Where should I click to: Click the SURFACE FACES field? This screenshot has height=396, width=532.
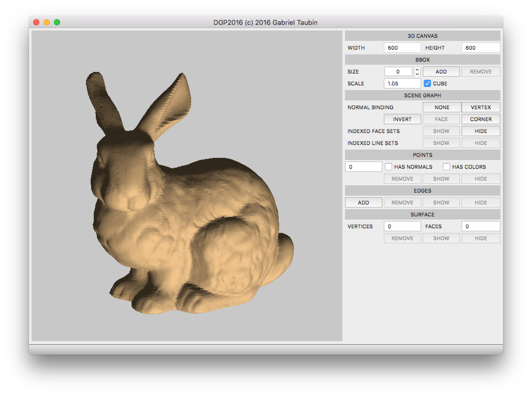pos(480,226)
